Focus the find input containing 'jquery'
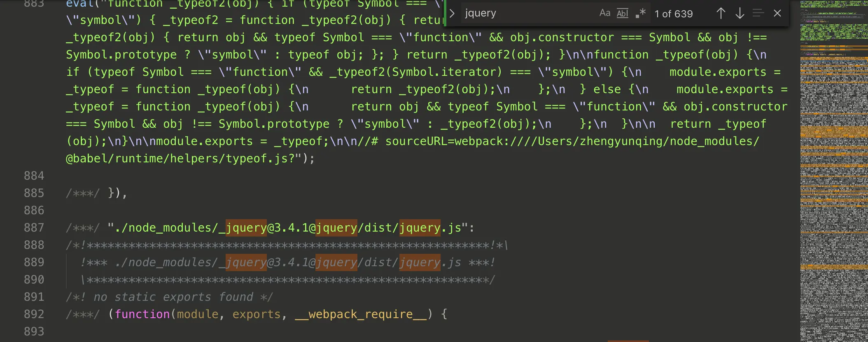868x342 pixels. tap(527, 13)
